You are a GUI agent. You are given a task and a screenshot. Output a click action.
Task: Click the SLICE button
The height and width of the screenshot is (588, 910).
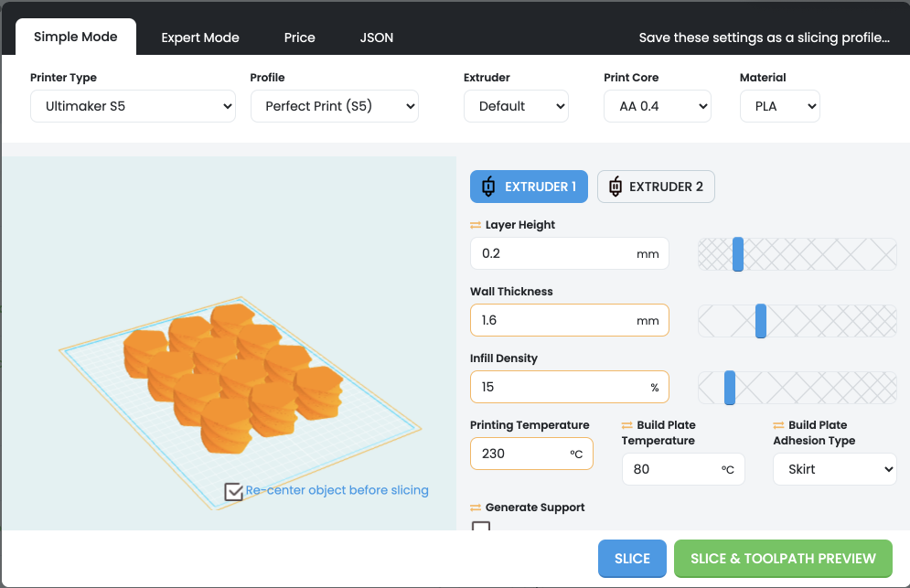tap(632, 558)
